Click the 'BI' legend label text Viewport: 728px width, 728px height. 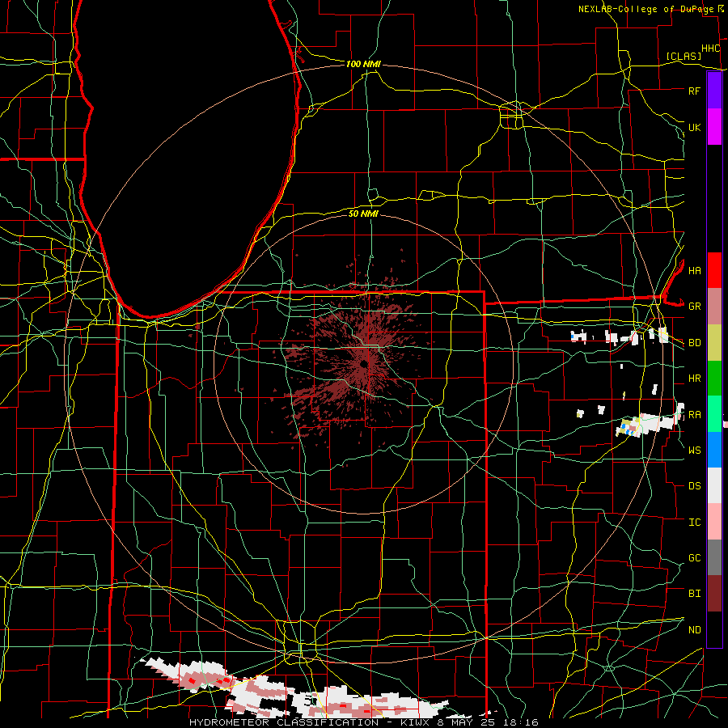click(x=694, y=594)
